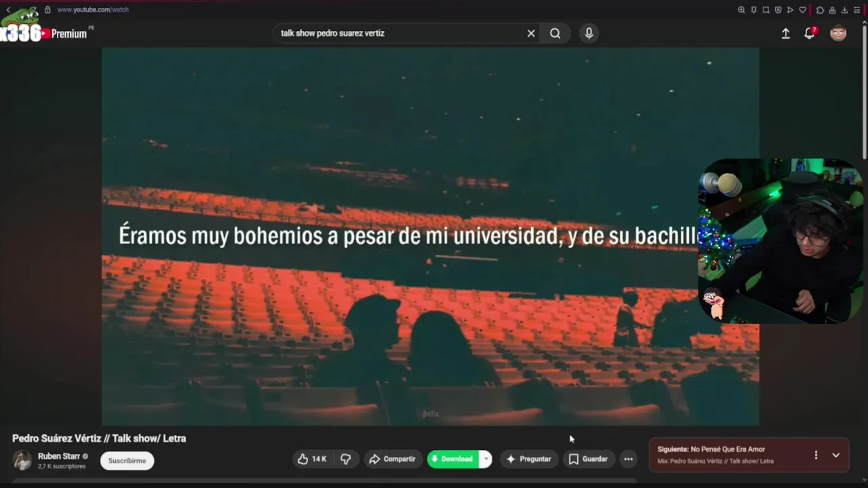The height and width of the screenshot is (488, 868).
Task: Click the player (play triangle) toolbar icon
Action: point(790,9)
